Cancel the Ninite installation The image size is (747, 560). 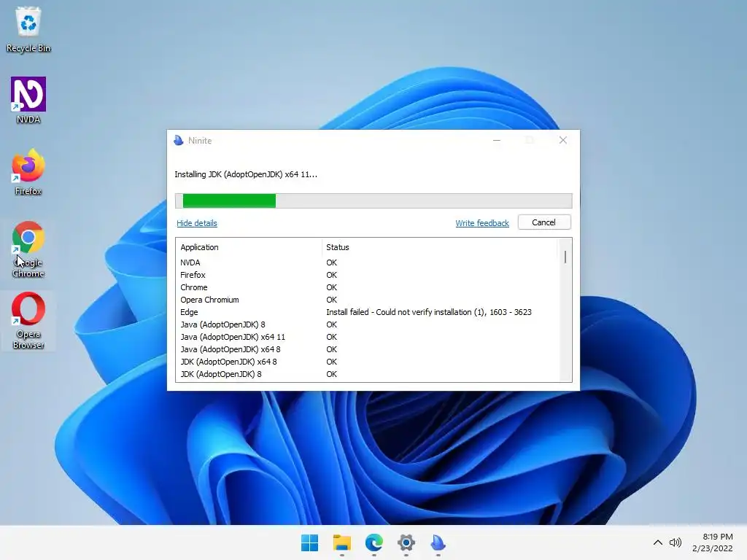544,222
